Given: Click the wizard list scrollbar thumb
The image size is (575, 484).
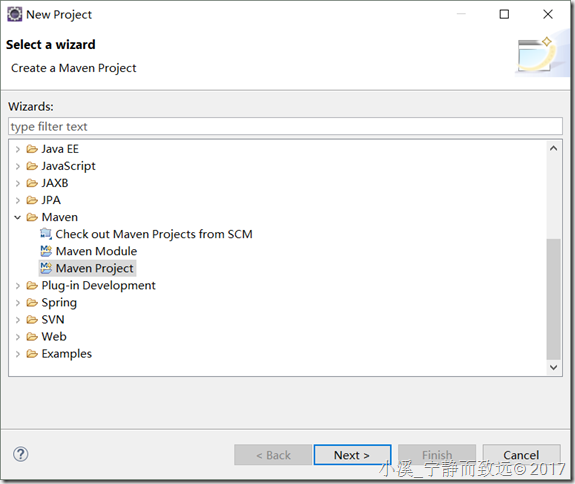Looking at the screenshot, I should (553, 299).
